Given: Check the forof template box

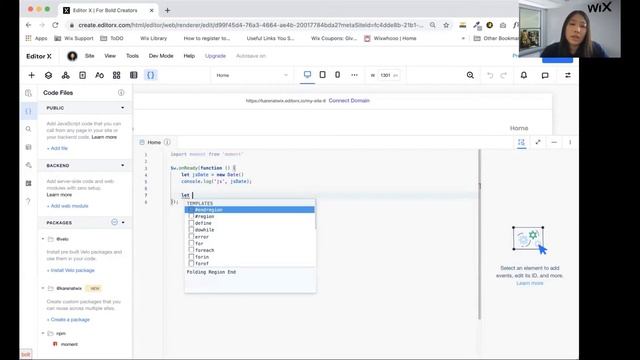Looking at the screenshot, I should click(x=191, y=263).
